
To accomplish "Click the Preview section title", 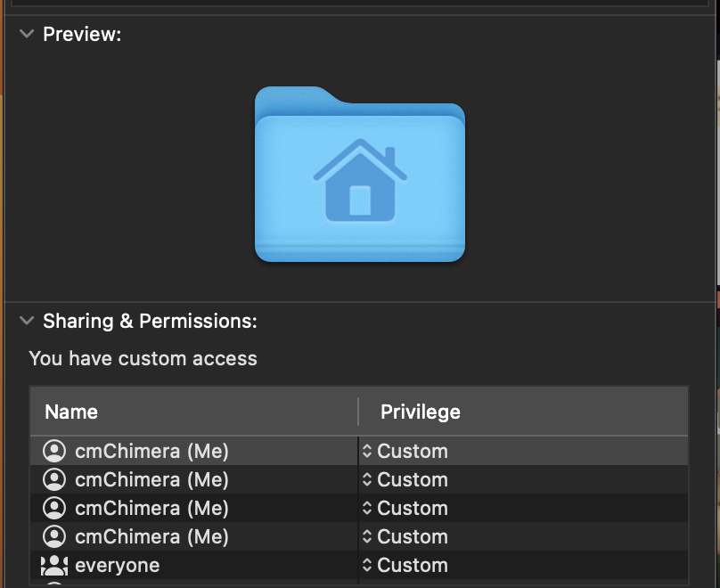I will (82, 35).
